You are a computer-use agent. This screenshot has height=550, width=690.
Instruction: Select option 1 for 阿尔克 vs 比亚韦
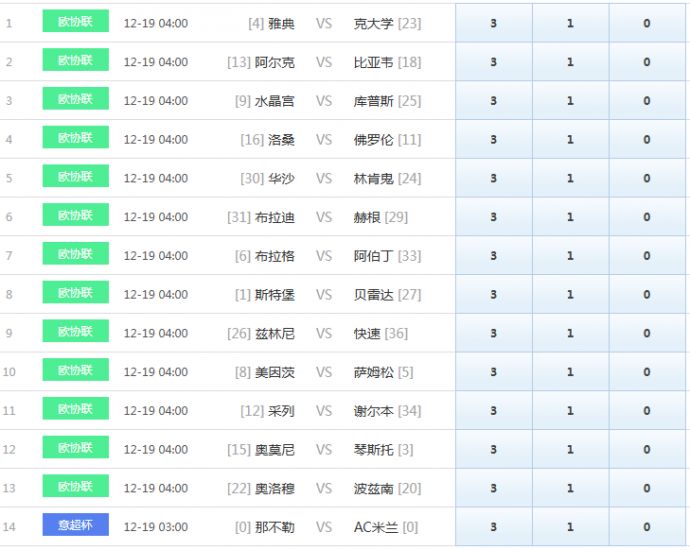pos(570,62)
